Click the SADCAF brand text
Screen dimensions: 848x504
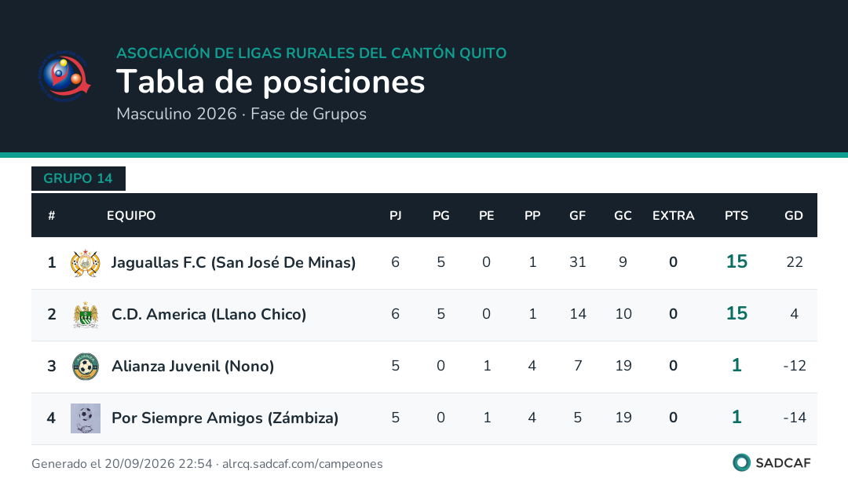783,463
